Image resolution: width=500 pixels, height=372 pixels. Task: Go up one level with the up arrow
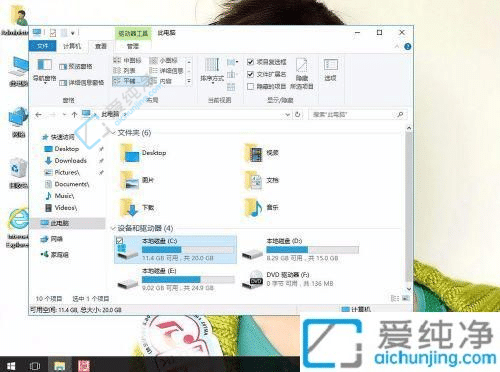(74, 115)
